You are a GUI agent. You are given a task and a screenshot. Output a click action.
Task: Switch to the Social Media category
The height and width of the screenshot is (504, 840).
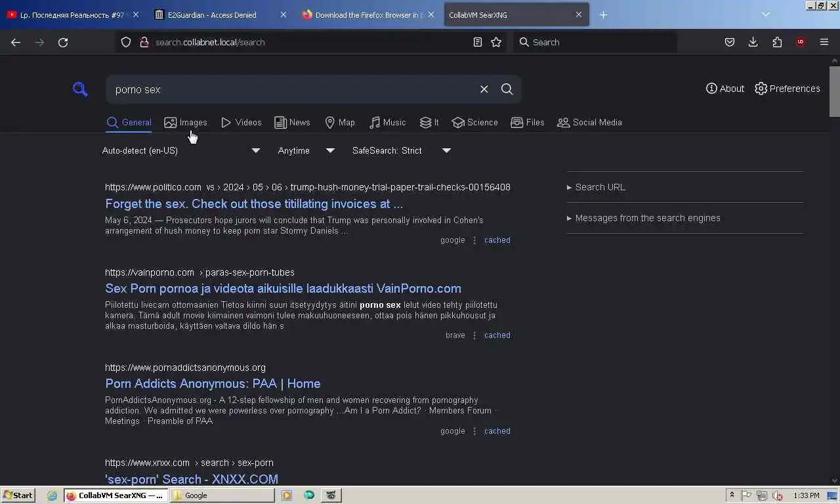point(589,123)
